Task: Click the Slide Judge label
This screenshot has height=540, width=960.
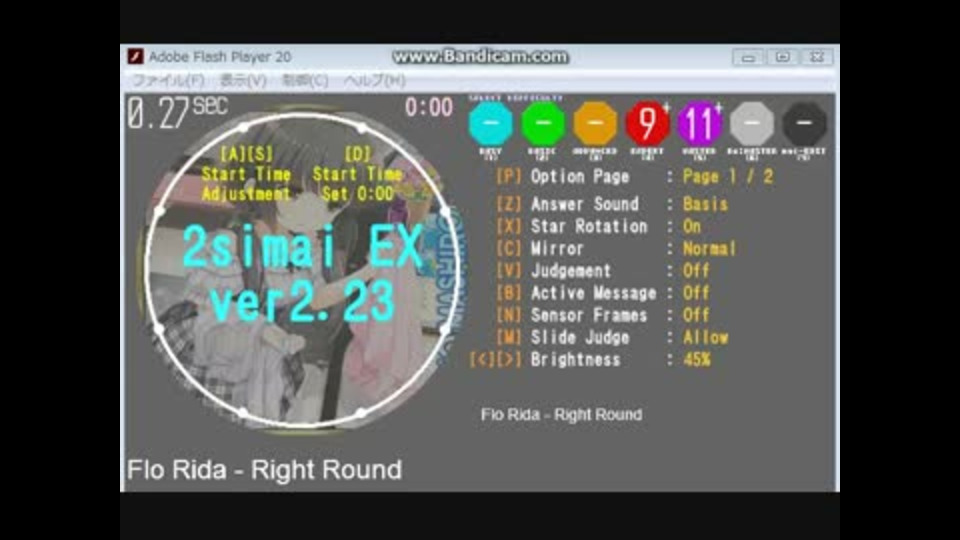Action: click(580, 337)
